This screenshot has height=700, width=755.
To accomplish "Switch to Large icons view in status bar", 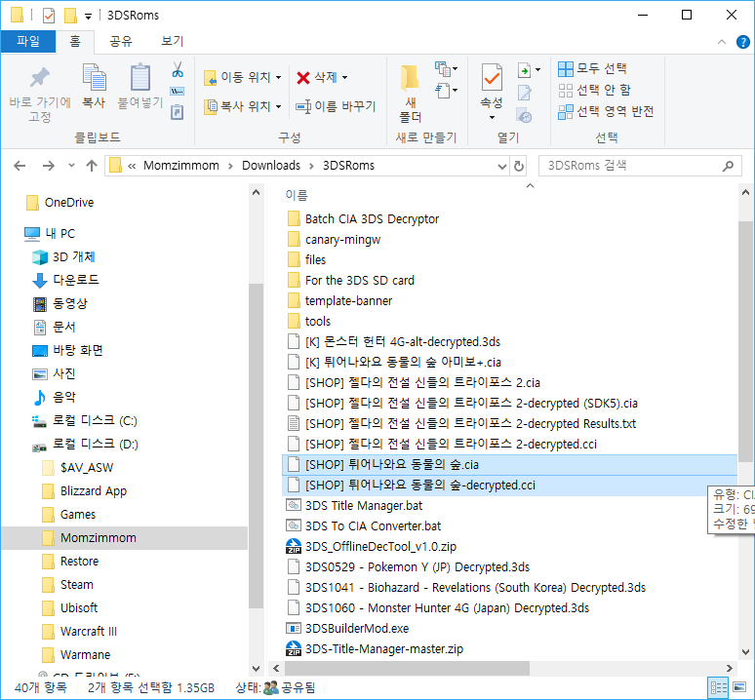I will coord(739,688).
